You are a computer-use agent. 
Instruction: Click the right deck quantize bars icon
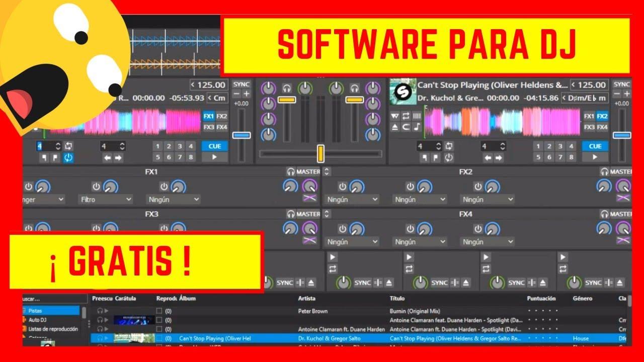417,116
